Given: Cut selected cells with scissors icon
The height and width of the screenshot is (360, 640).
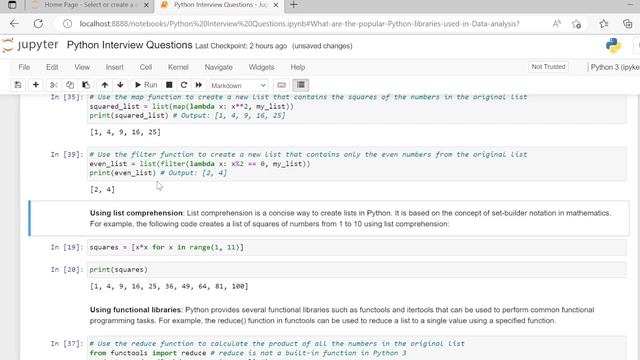Looking at the screenshot, I should (53, 85).
